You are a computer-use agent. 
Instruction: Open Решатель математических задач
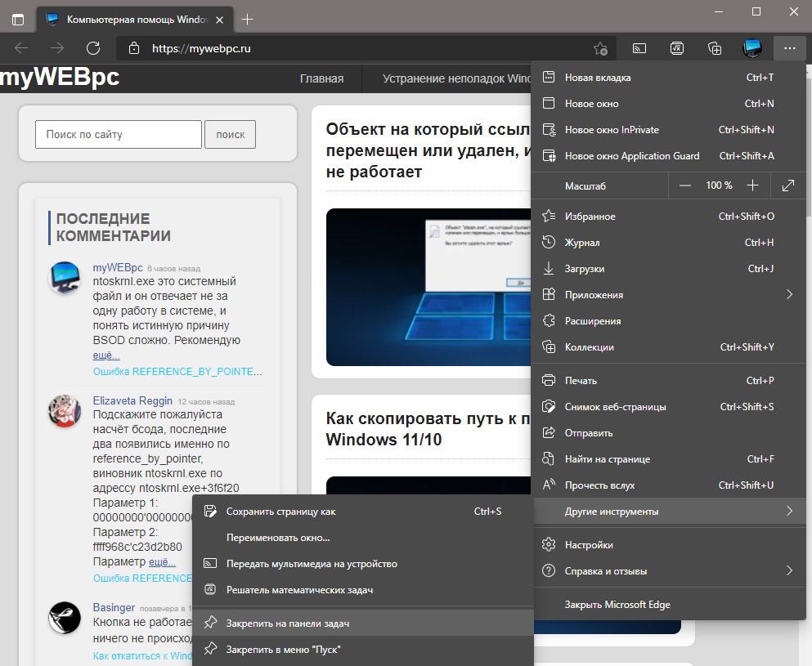click(362, 590)
